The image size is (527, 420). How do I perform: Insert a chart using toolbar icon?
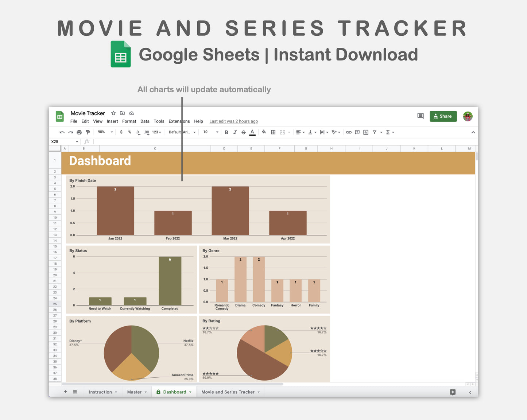366,132
